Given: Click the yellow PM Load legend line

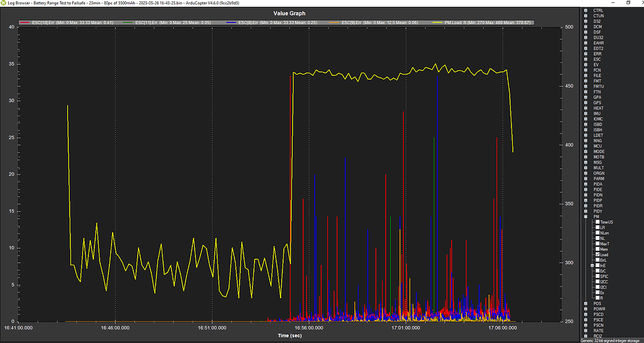Looking at the screenshot, I should (437, 22).
